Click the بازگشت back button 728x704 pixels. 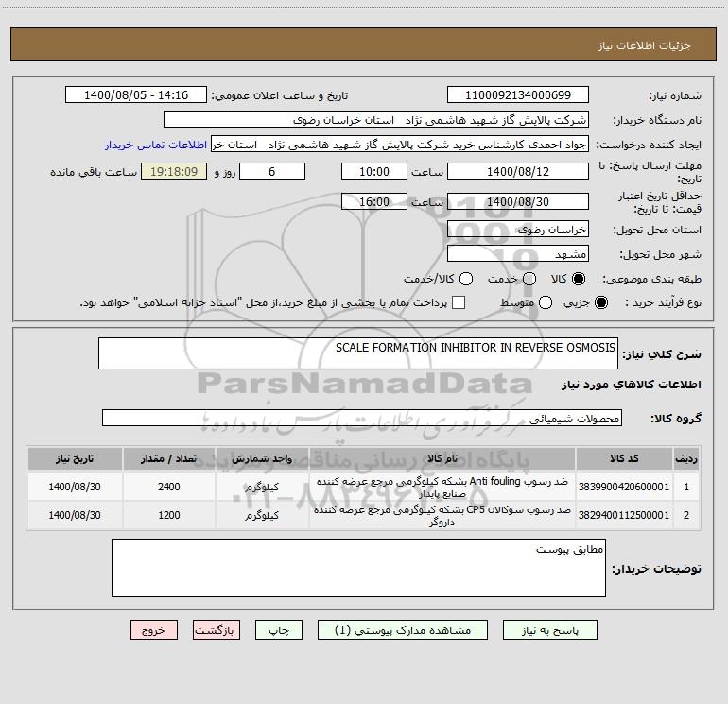217,629
